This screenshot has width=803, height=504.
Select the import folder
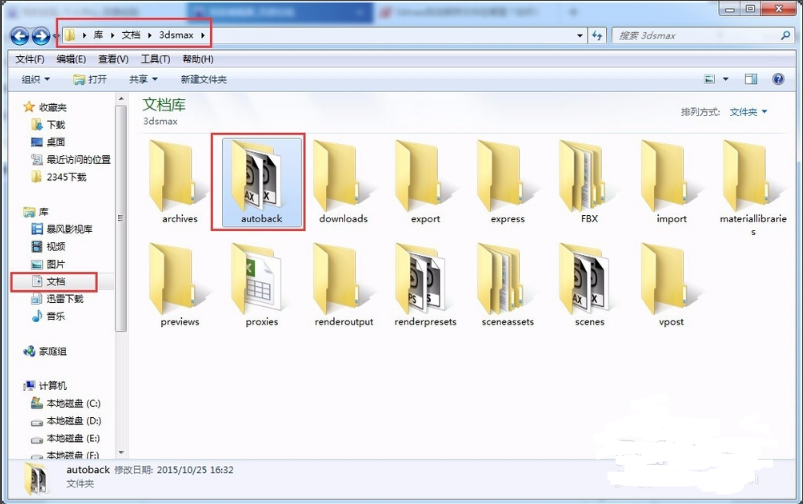tap(671, 182)
